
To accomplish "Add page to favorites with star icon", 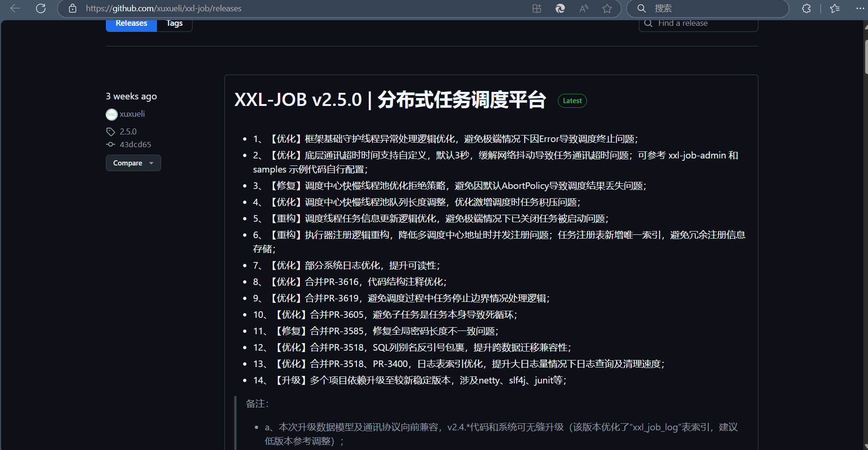I will 607,8.
